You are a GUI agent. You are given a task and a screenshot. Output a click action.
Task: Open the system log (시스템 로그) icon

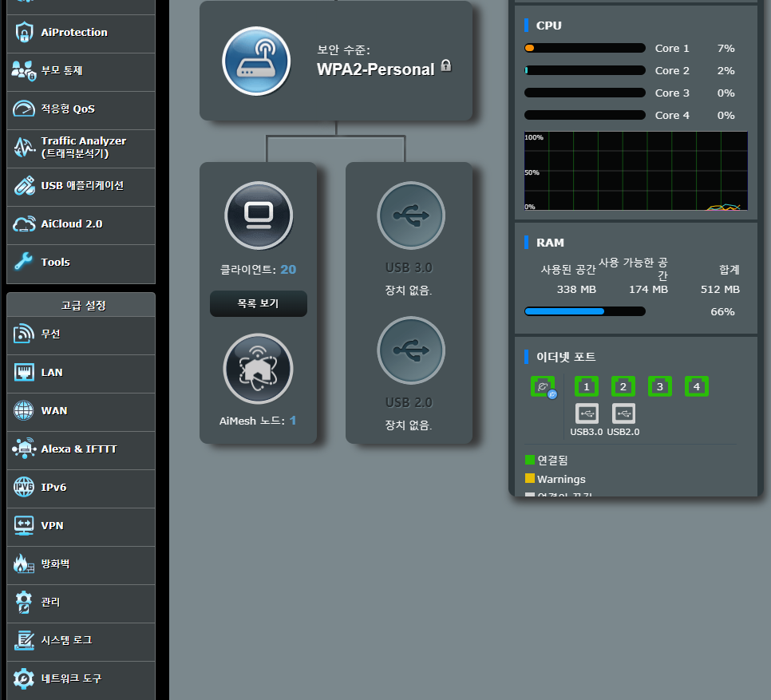tap(24, 640)
